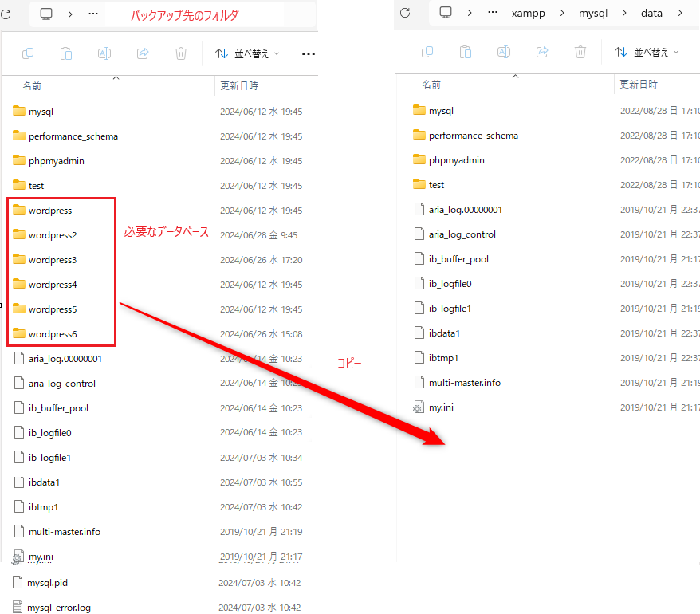700x614 pixels.
Task: Click the rename icon in left window toolbar
Action: pyautogui.click(x=104, y=53)
